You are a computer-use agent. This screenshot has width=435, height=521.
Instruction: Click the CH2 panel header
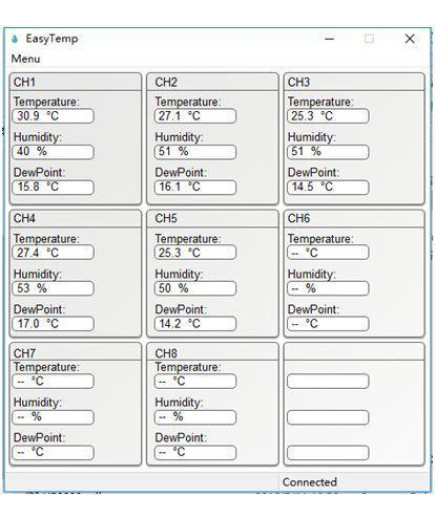(x=213, y=82)
